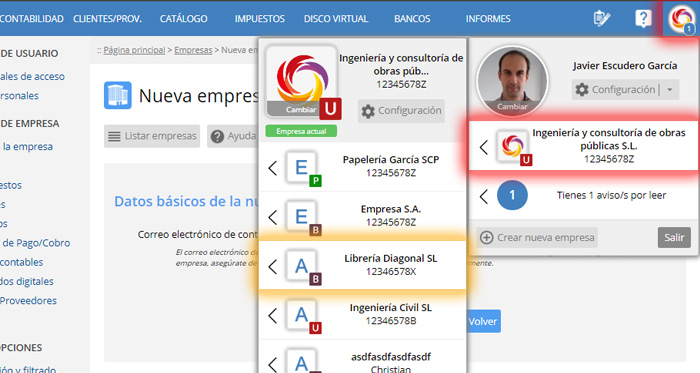Open the INFORMES menu

488,19
